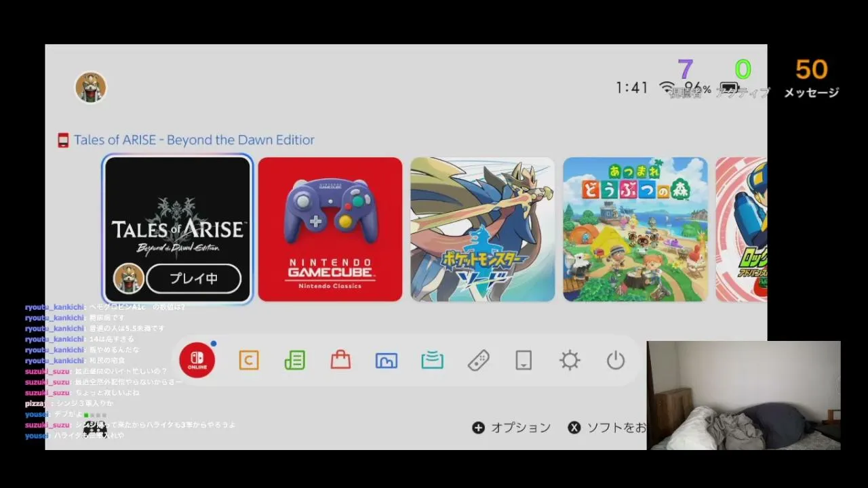This screenshot has height=488, width=868.
Task: Open the News icon
Action: 295,361
